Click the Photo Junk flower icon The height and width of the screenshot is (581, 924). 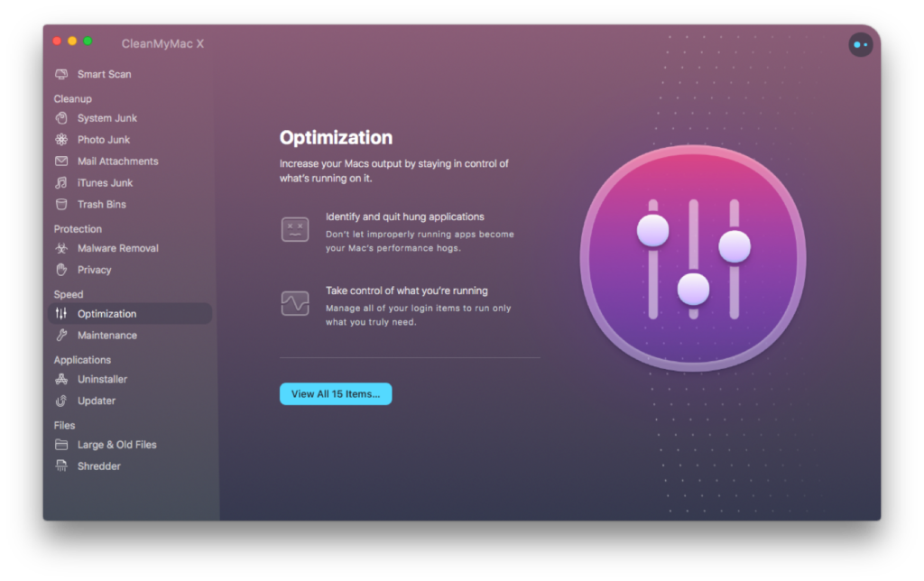(61, 140)
